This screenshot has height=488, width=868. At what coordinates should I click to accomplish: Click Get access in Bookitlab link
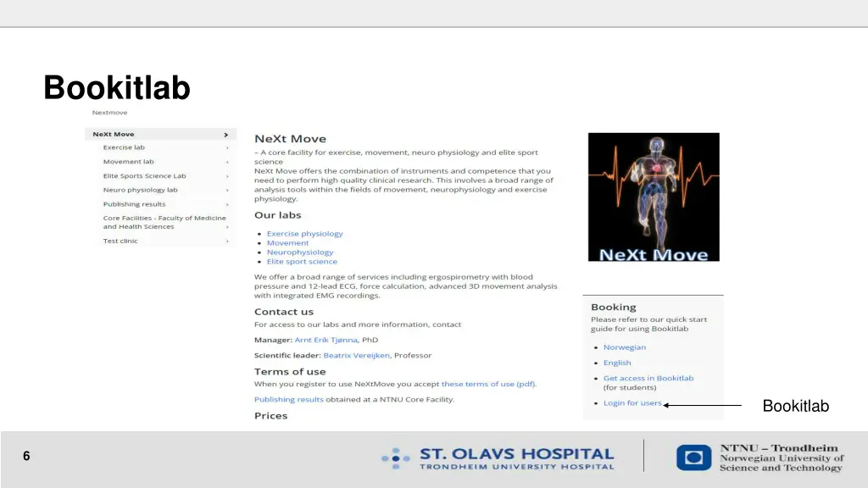[x=648, y=379]
